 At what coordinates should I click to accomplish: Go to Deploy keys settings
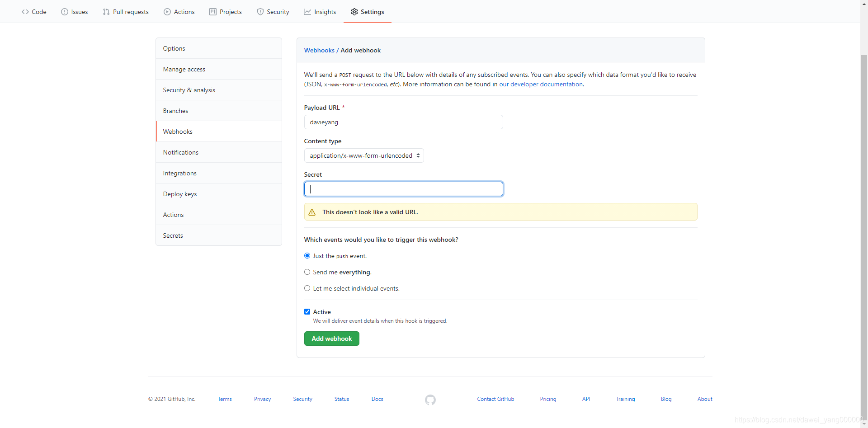point(219,194)
